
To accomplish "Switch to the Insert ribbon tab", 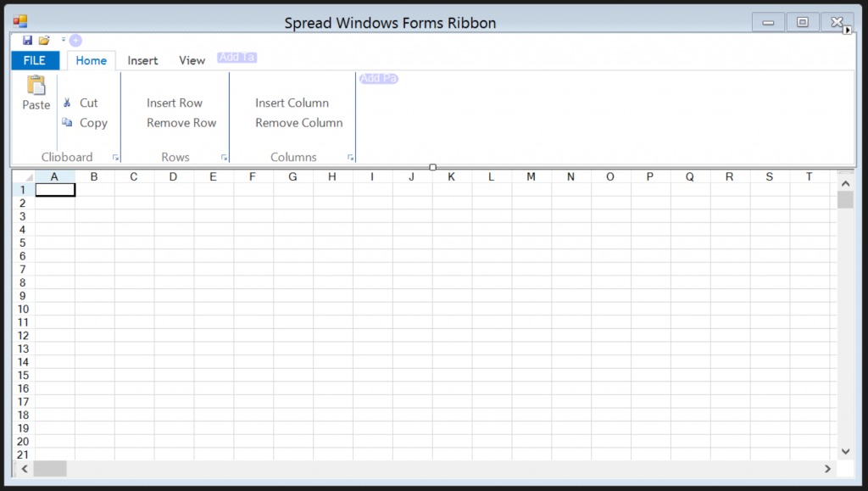I will point(142,60).
